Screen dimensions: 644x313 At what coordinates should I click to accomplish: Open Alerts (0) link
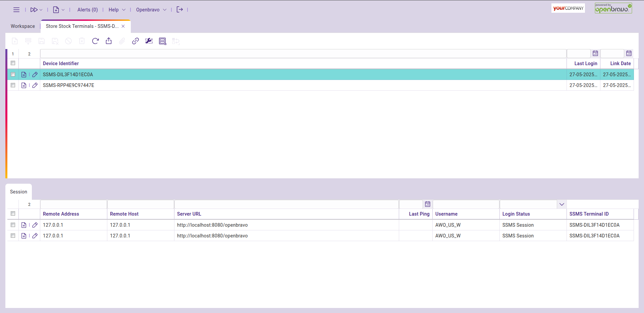click(x=88, y=10)
